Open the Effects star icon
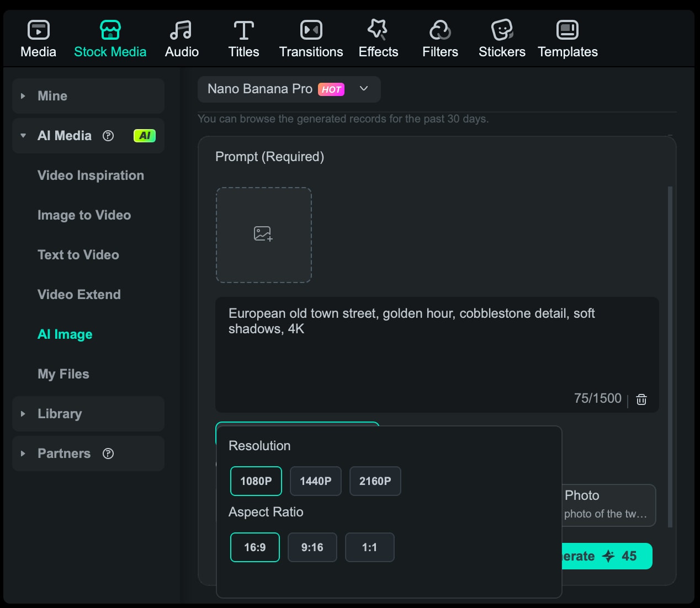 (378, 30)
